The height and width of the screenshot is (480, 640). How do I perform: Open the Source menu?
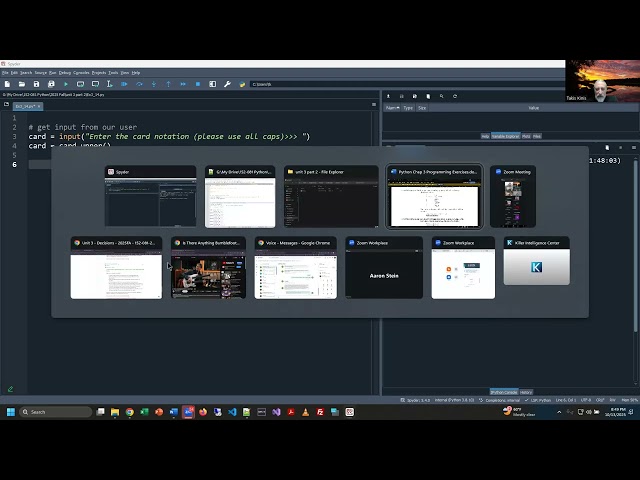[x=40, y=73]
